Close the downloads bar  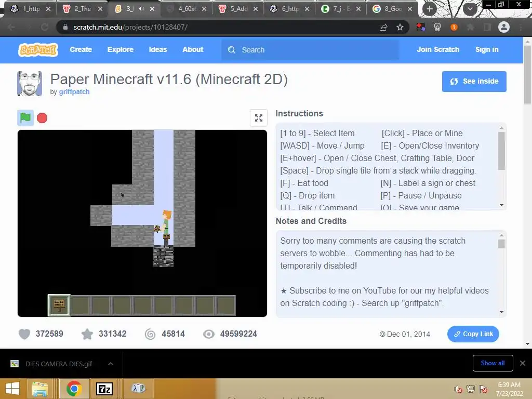(523, 363)
